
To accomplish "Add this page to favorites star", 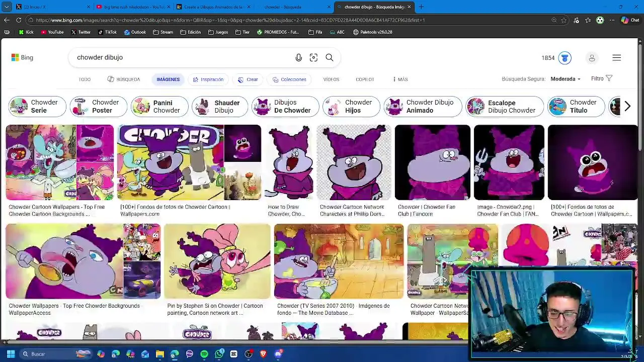I will click(x=564, y=20).
